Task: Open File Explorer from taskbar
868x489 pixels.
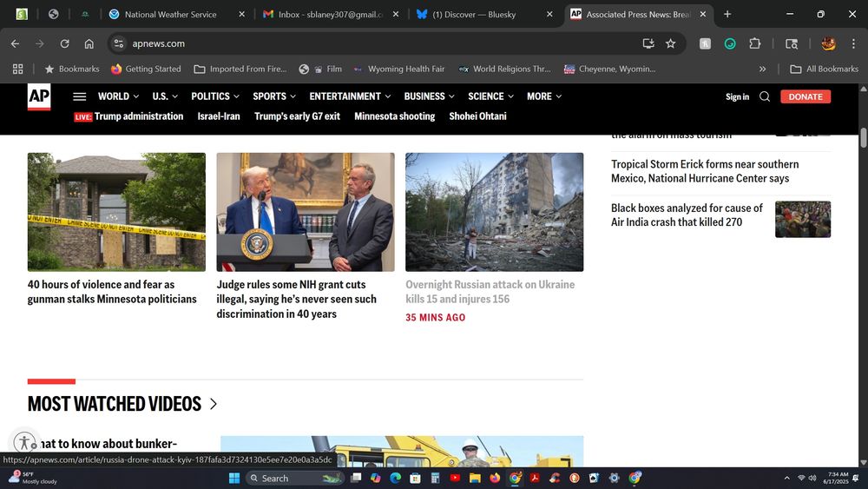Action: point(475,478)
